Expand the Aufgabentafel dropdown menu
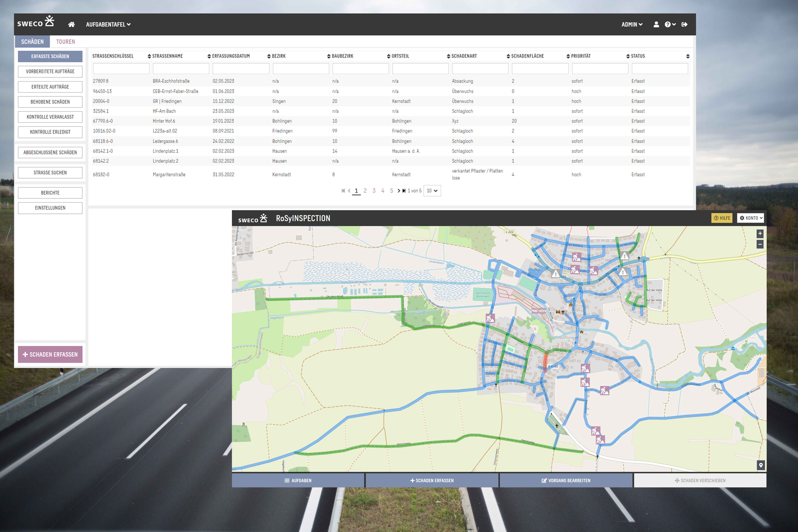Image resolution: width=798 pixels, height=532 pixels. pyautogui.click(x=108, y=24)
